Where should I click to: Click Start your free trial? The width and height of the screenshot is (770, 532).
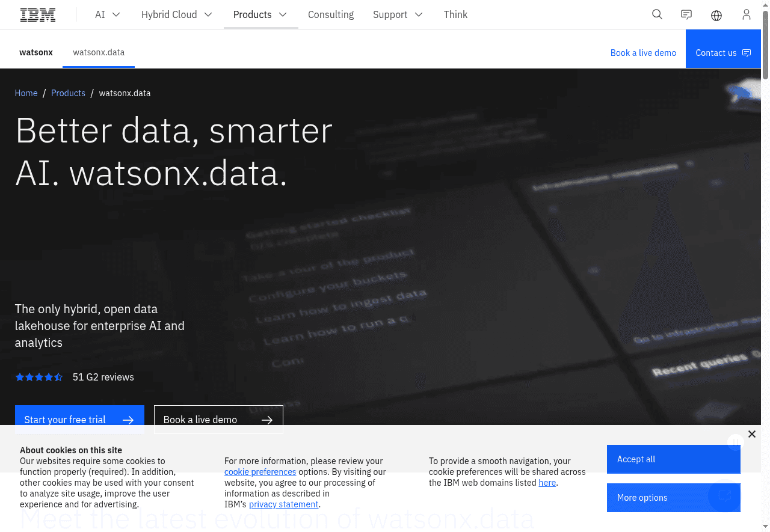tap(79, 420)
